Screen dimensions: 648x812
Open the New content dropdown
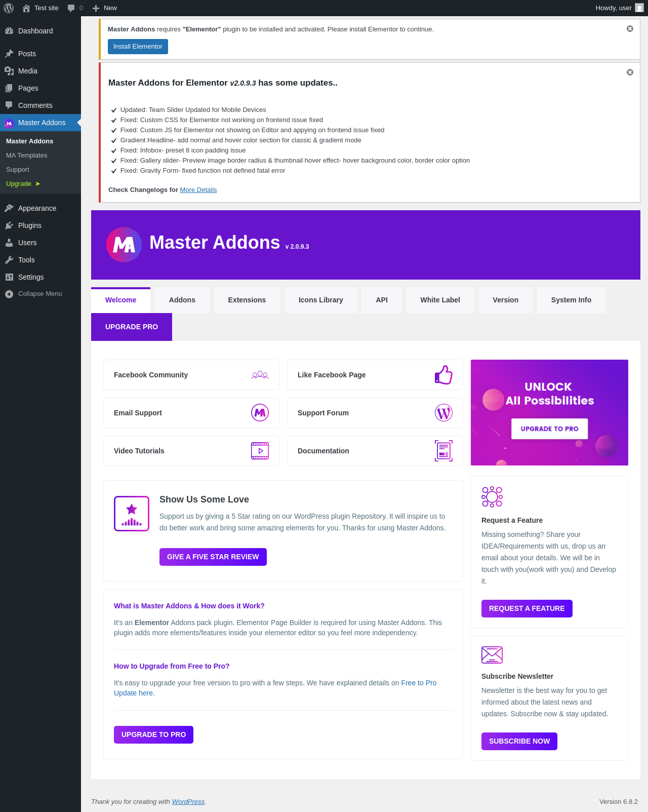coord(105,8)
